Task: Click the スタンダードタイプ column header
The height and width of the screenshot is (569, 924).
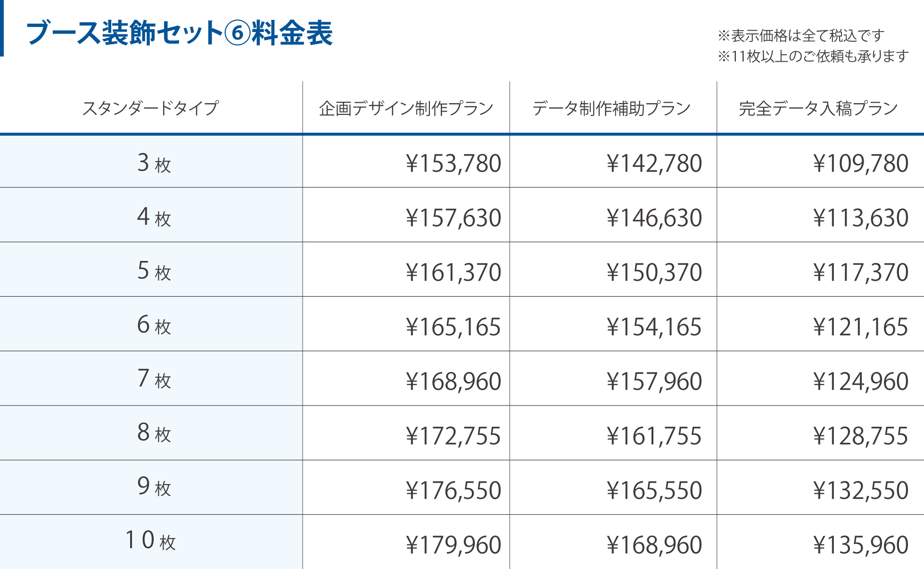Action: (x=150, y=108)
